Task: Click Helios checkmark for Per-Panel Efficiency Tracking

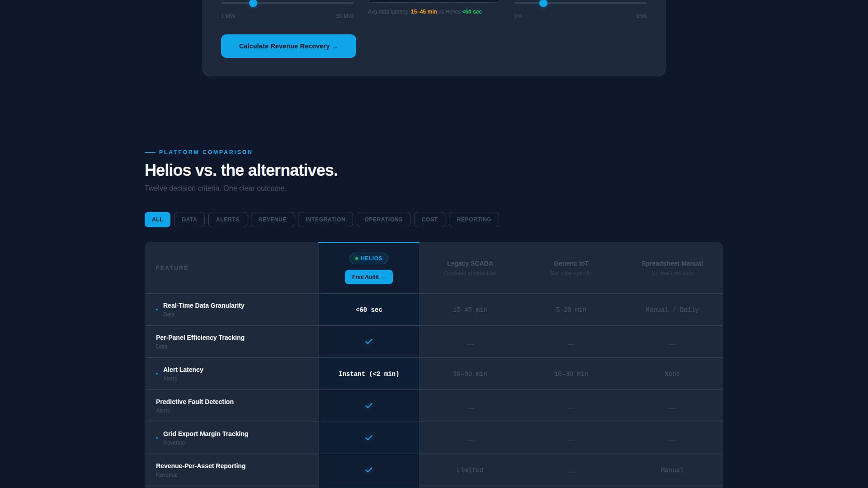Action: point(369,342)
